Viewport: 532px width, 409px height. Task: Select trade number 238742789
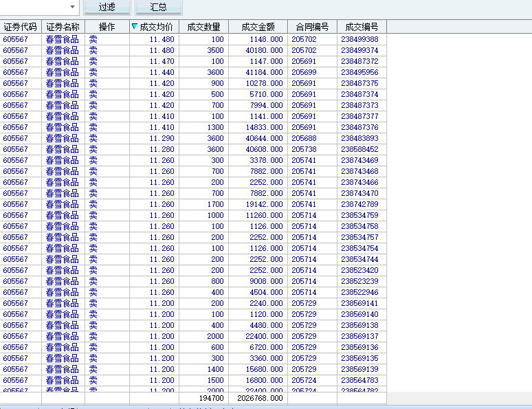coord(359,204)
